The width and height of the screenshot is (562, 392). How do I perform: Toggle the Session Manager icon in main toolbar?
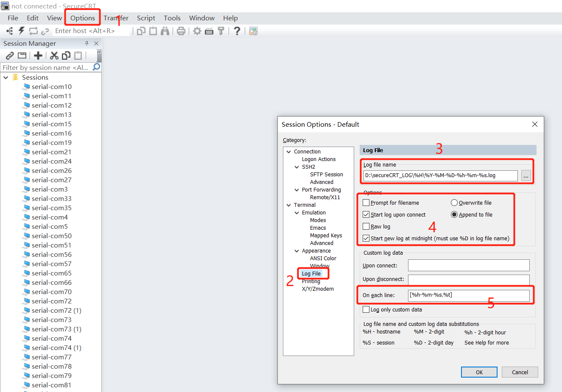[x=10, y=31]
